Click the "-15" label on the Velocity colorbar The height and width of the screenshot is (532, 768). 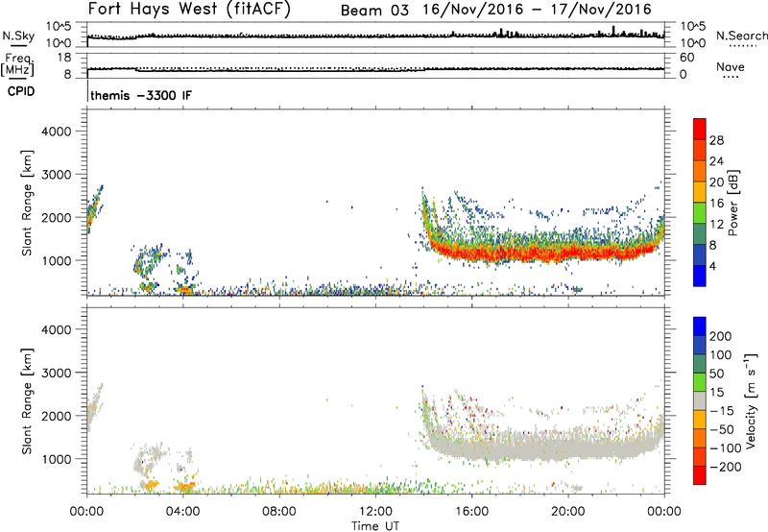pos(721,411)
